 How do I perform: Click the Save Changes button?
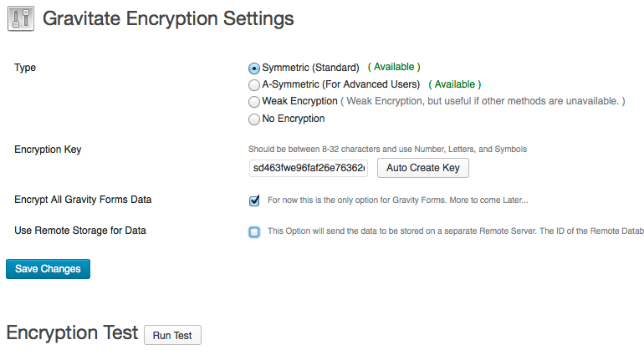tap(48, 269)
